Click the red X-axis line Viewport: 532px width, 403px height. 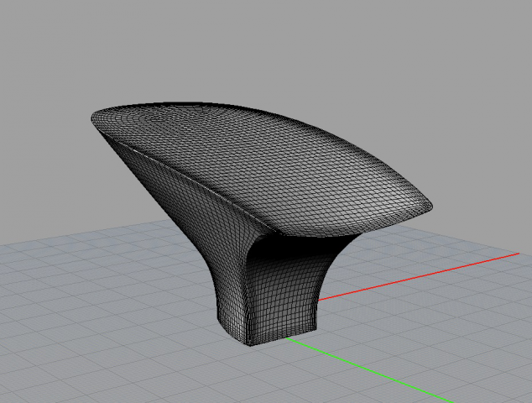tap(419, 277)
